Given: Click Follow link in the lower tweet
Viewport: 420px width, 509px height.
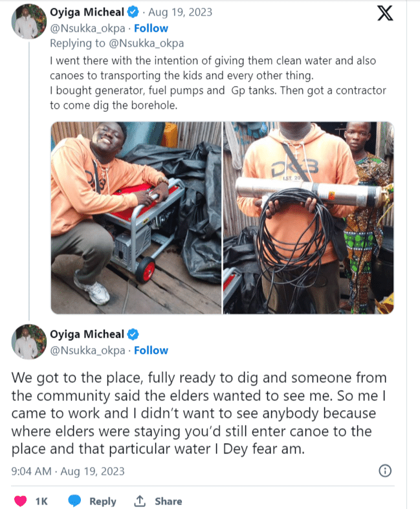Looking at the screenshot, I should (x=151, y=351).
